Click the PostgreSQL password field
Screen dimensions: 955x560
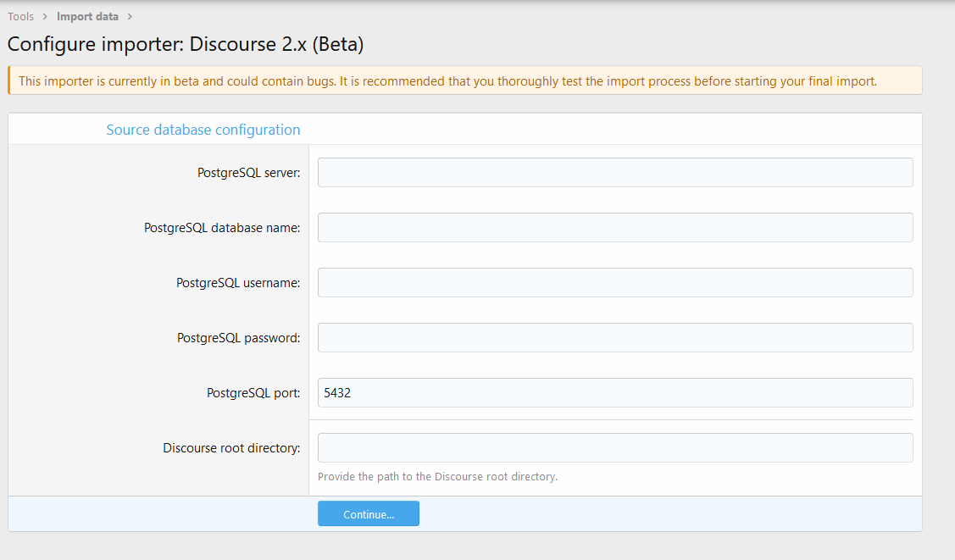(615, 338)
